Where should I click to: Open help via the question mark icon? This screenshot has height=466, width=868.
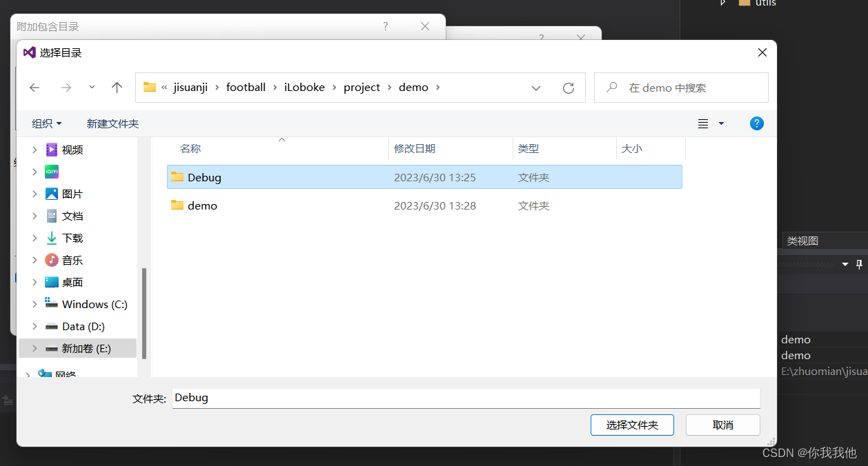[x=757, y=123]
